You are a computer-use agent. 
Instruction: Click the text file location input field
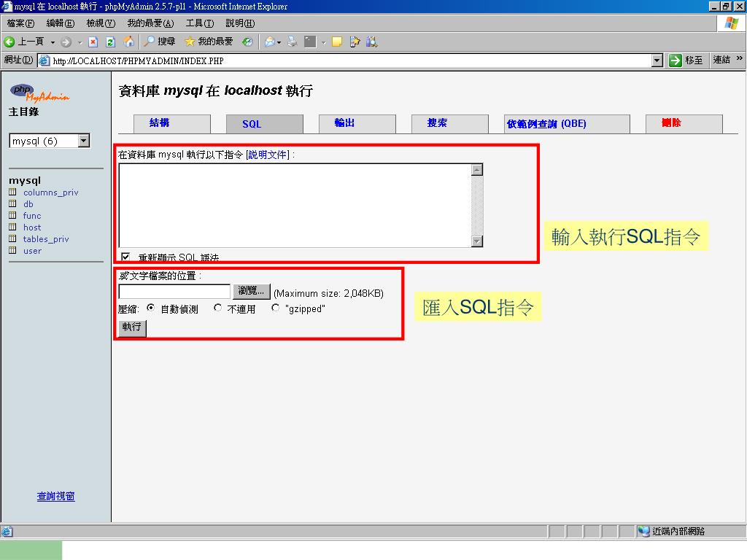[x=174, y=292]
